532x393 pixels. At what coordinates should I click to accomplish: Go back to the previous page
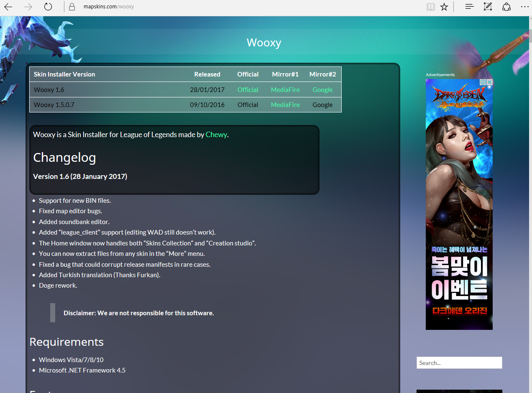pos(8,7)
